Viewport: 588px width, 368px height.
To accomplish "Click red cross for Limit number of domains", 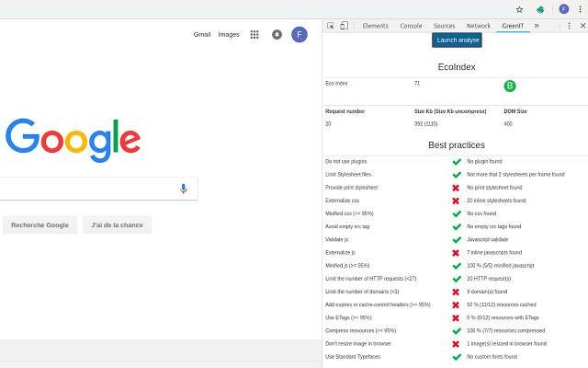I will (x=456, y=293).
